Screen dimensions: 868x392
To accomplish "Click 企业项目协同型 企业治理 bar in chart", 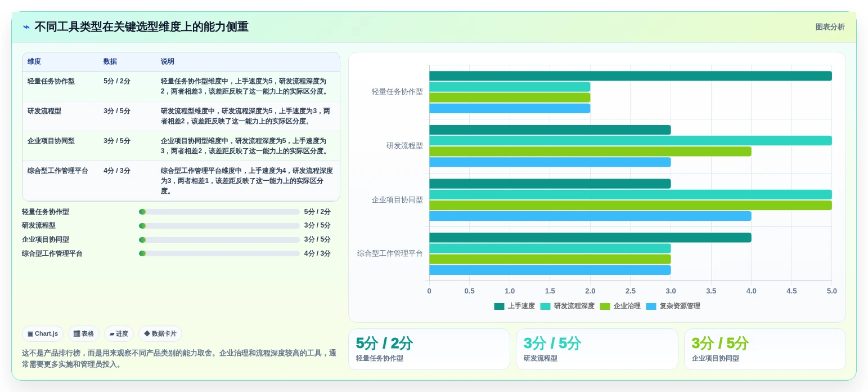I will [631, 206].
